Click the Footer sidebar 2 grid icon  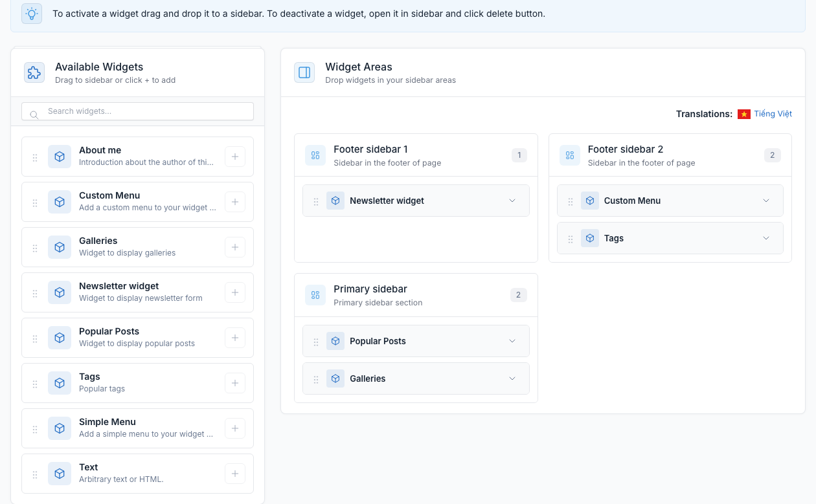point(570,155)
